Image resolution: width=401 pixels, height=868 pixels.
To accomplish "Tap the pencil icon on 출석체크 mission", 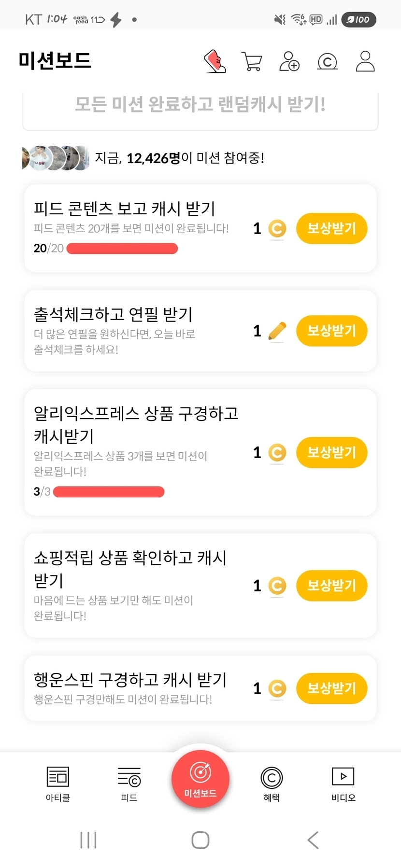I will click(x=277, y=331).
